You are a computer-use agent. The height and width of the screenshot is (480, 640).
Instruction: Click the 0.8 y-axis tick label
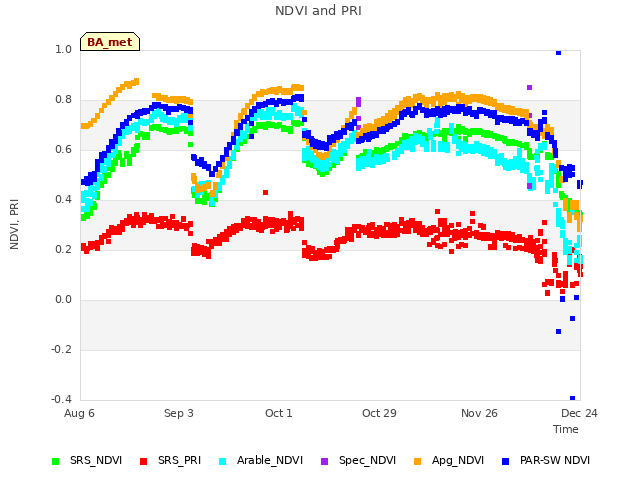63,100
